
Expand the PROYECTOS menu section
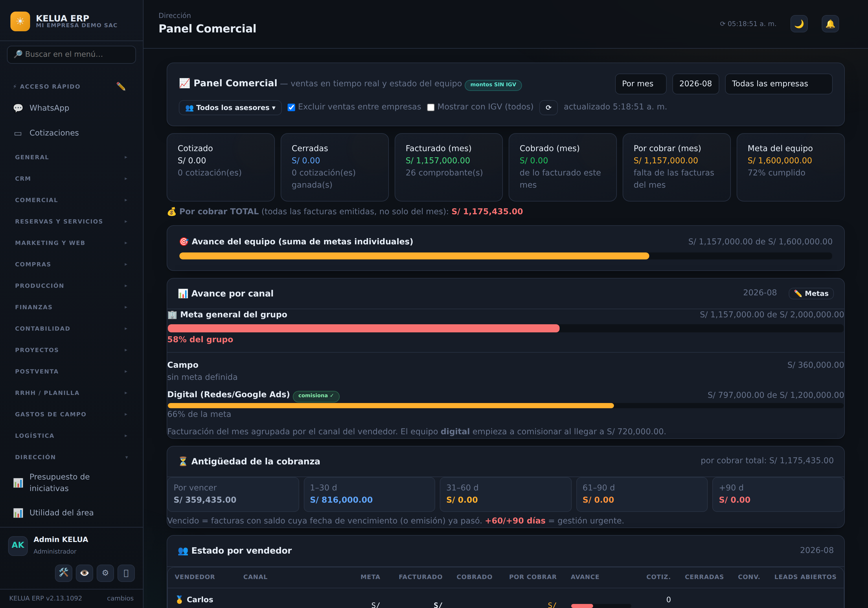(71, 350)
